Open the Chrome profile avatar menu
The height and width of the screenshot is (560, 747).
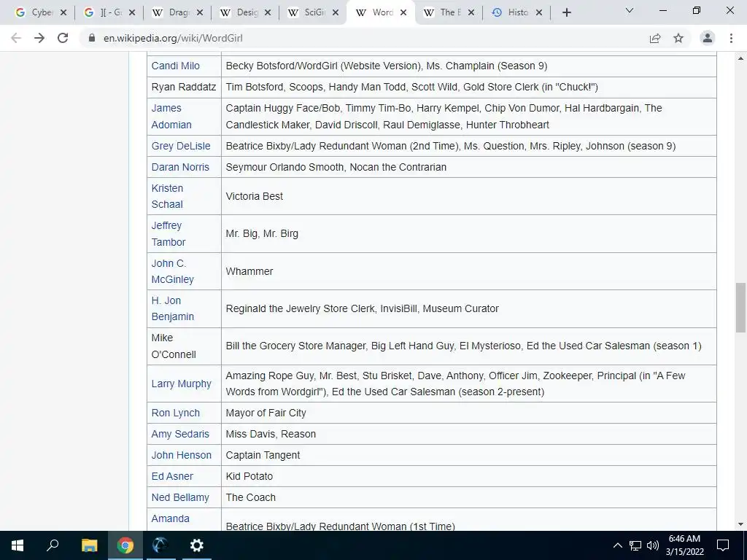(x=708, y=38)
